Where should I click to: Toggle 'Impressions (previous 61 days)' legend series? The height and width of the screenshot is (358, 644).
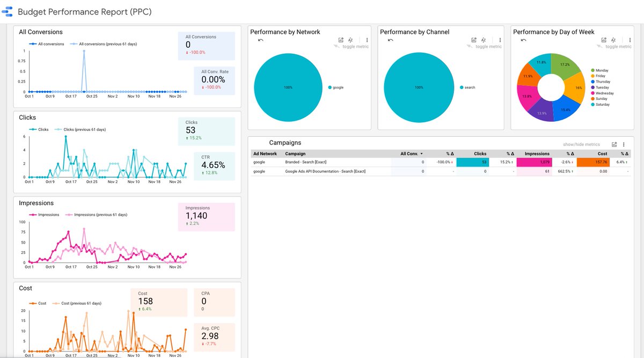click(x=97, y=215)
